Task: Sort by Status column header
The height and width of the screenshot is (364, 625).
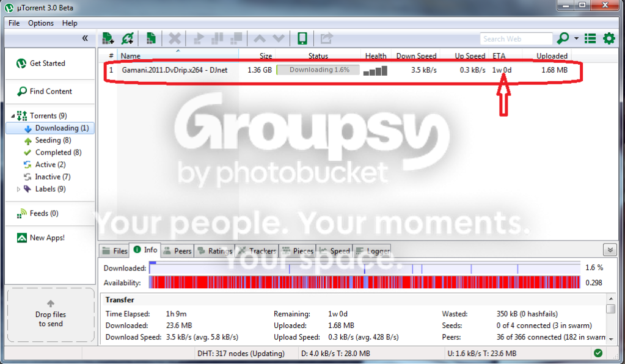Action: click(x=318, y=56)
